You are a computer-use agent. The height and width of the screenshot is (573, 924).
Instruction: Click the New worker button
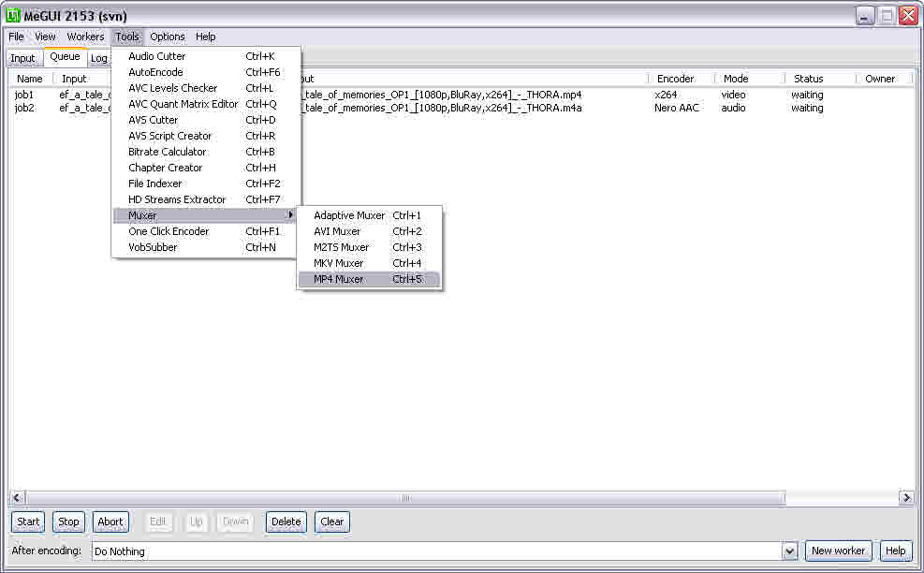tap(838, 551)
